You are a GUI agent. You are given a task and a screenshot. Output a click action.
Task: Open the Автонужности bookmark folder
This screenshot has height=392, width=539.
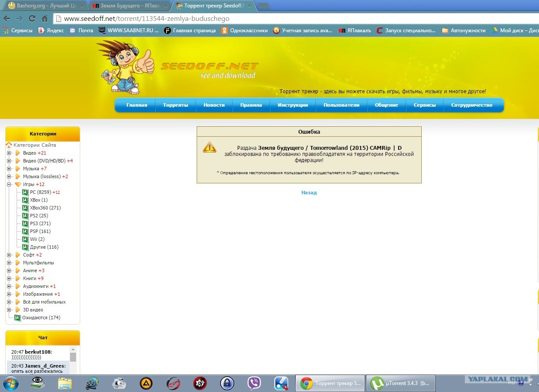click(x=463, y=30)
